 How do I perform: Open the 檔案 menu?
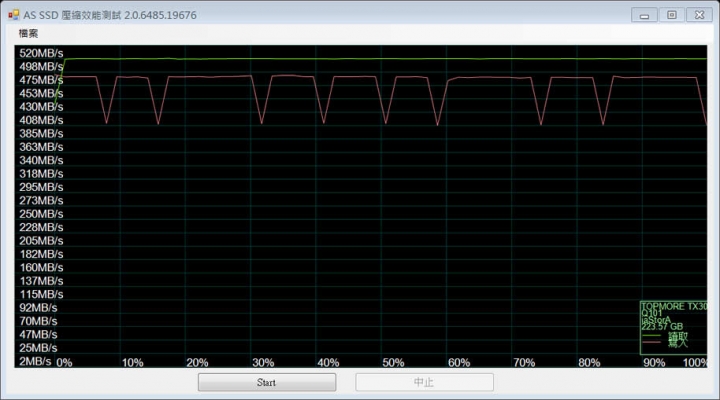point(28,33)
